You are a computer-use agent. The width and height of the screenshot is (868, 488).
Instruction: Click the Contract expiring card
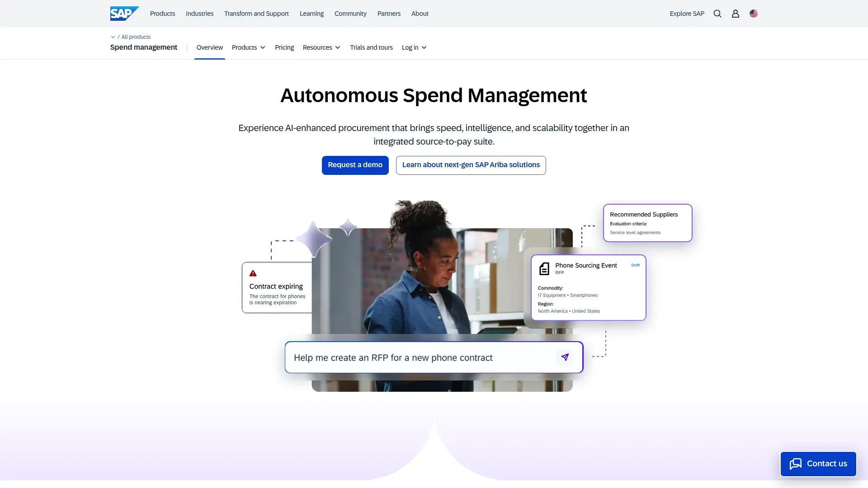[277, 287]
